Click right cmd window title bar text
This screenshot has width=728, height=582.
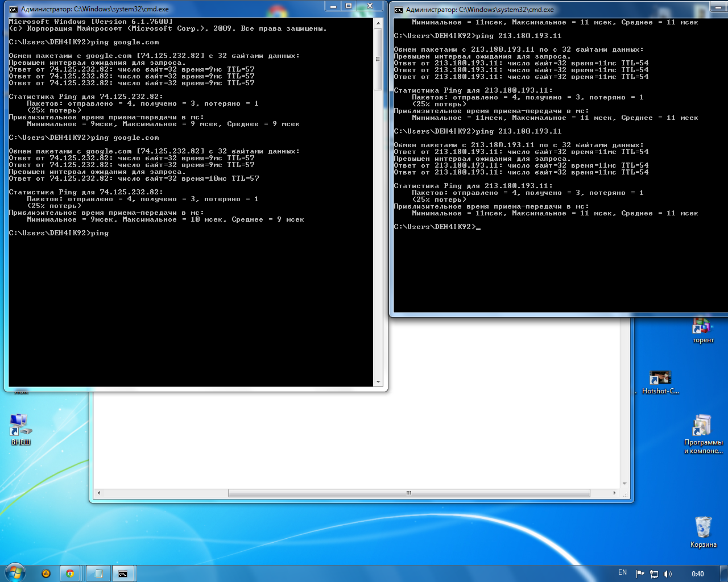(x=480, y=10)
